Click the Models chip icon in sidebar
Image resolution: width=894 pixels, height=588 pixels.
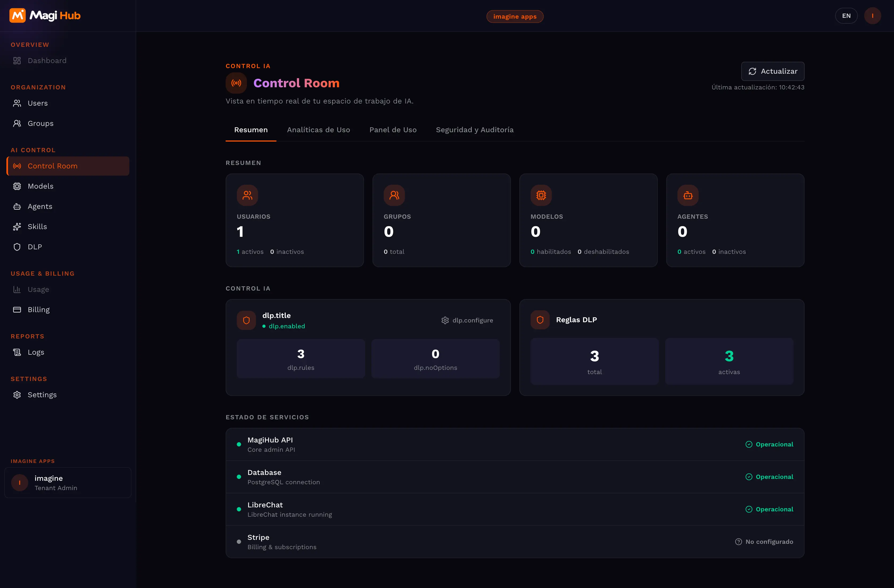pyautogui.click(x=17, y=186)
